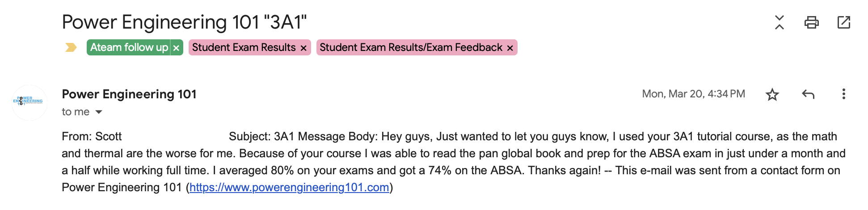The height and width of the screenshot is (210, 868).
Task: Click the "to me" recipient text
Action: click(76, 112)
